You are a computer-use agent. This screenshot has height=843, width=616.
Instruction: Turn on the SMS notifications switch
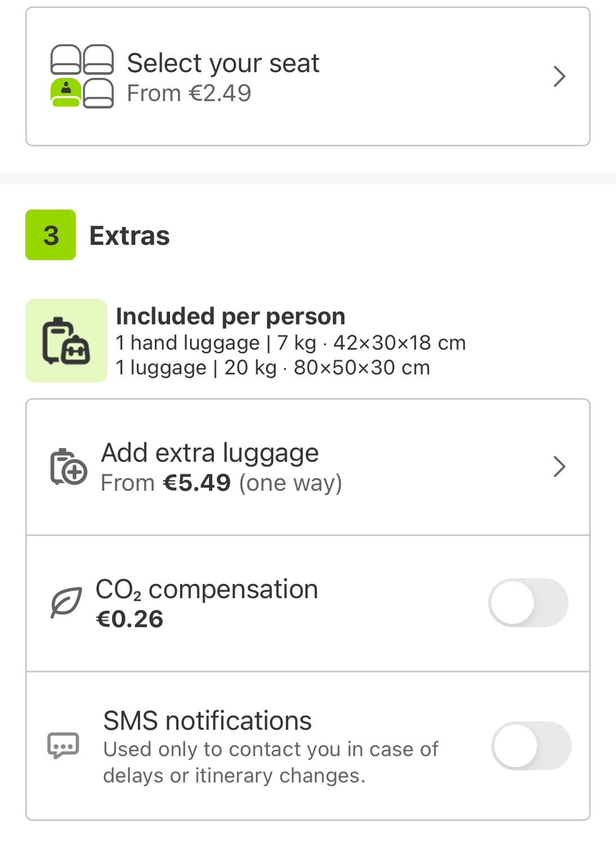click(531, 746)
